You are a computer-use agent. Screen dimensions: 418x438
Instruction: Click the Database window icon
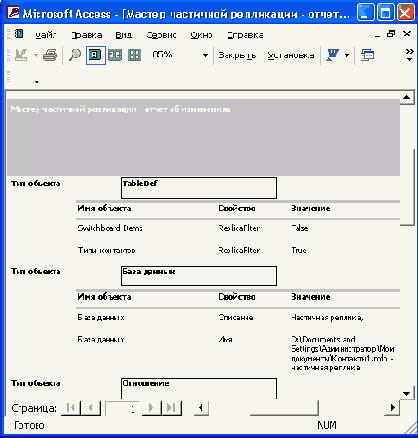367,55
